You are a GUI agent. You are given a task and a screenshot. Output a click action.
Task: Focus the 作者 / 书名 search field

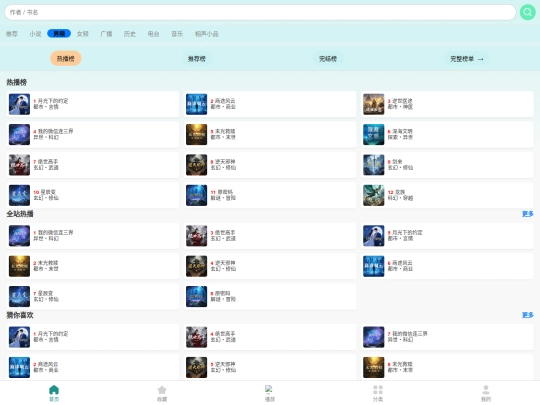tap(260, 12)
